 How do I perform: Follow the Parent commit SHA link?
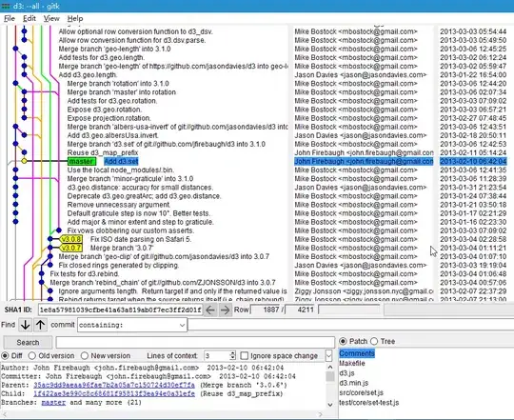pyautogui.click(x=114, y=385)
